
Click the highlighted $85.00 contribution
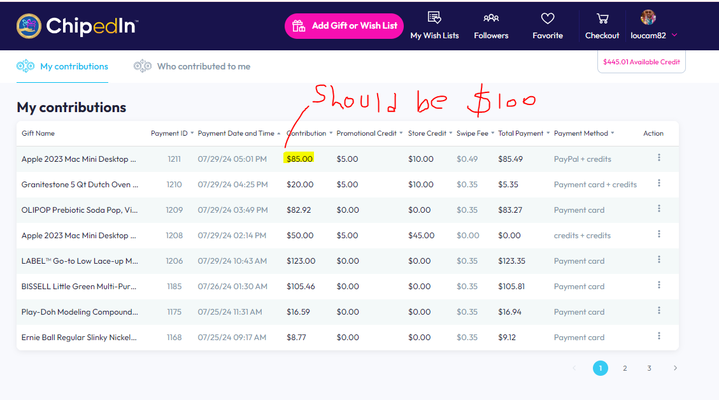click(x=299, y=159)
